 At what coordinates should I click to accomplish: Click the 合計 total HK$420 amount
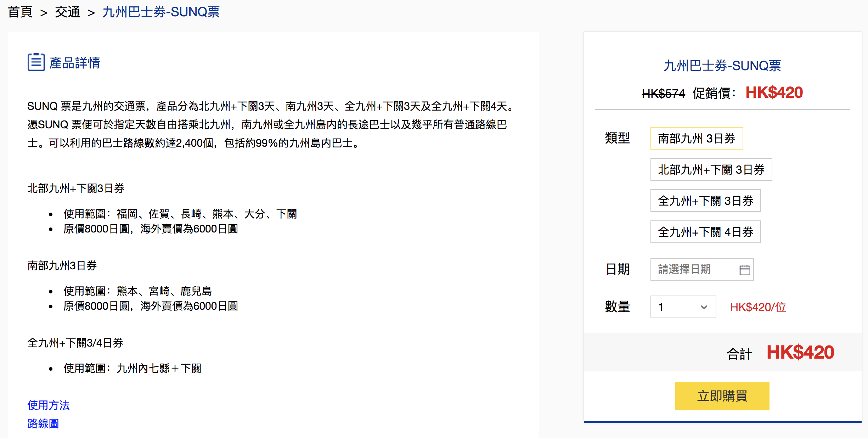tap(800, 352)
